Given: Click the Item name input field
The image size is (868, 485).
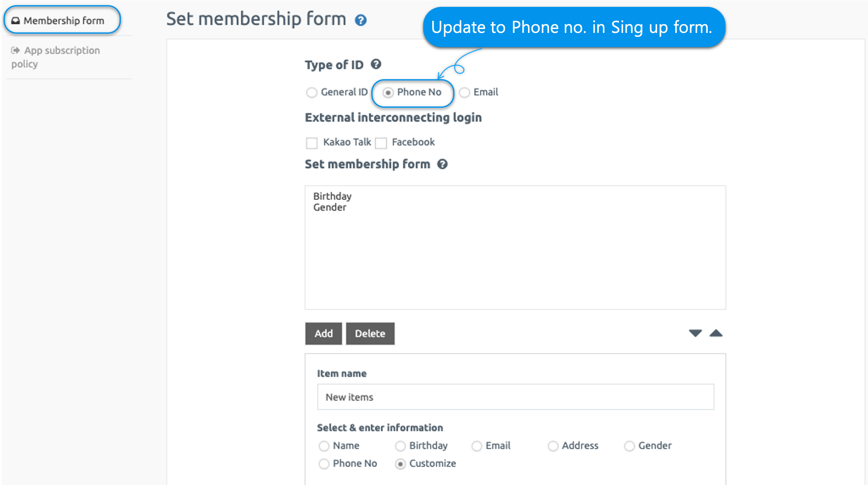Looking at the screenshot, I should 515,397.
